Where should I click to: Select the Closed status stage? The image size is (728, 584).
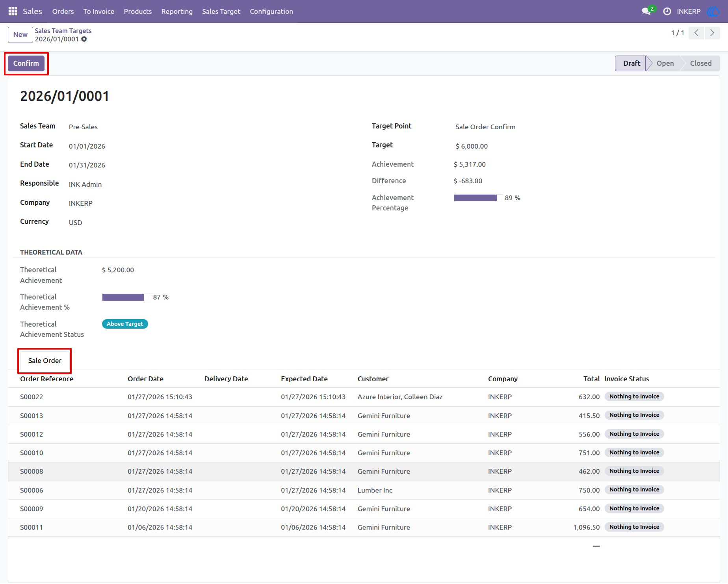[701, 63]
